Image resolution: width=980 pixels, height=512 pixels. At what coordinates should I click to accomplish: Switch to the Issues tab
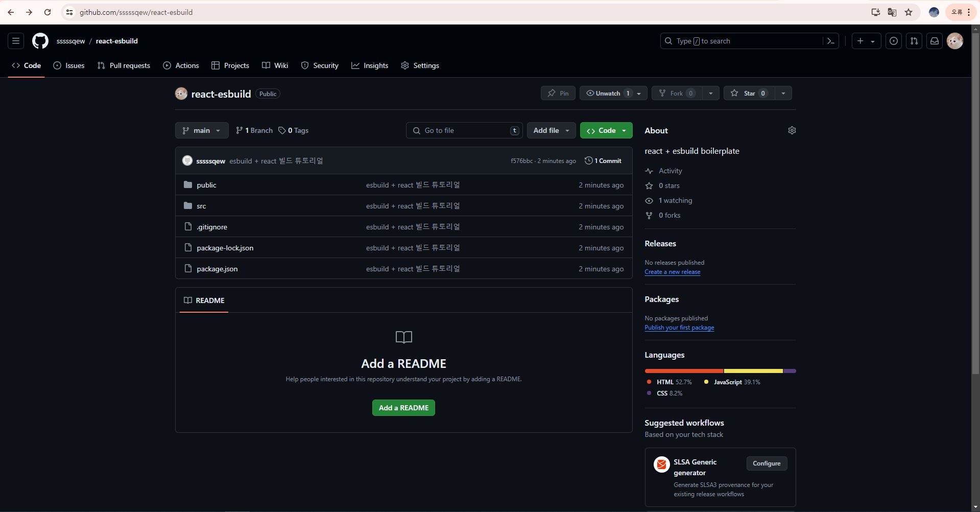pyautogui.click(x=69, y=65)
